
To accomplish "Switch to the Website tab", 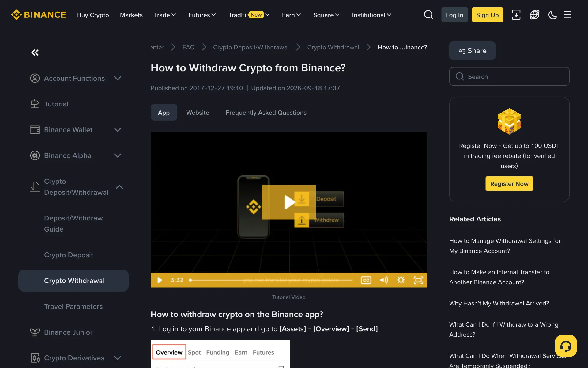I will click(x=198, y=113).
